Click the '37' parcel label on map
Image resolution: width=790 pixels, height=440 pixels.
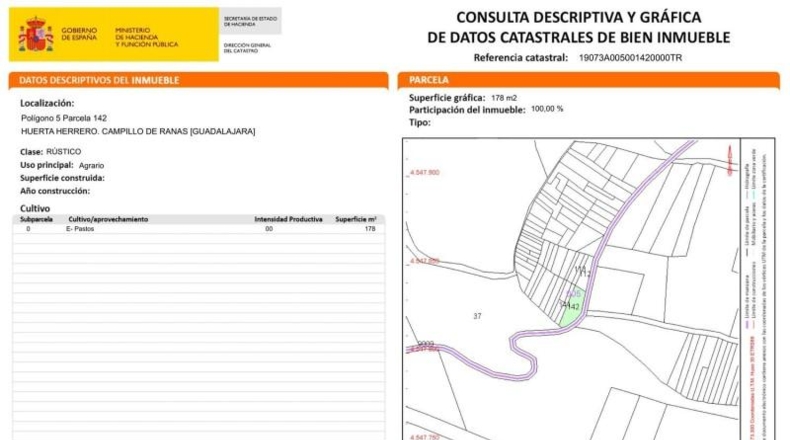pos(477,317)
